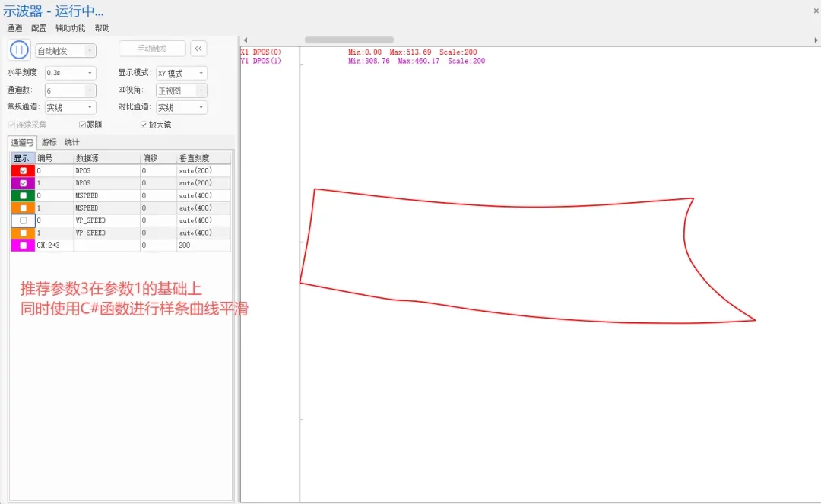Select the CH:2+3 cell in the channel table
821x504 pixels.
55,246
